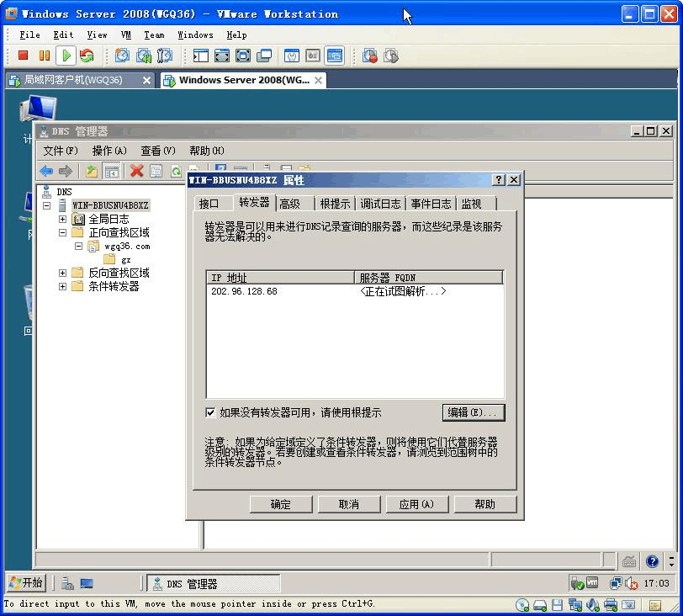Open the 根提示 tab
Viewport: 683px width, 616px height.
(335, 204)
